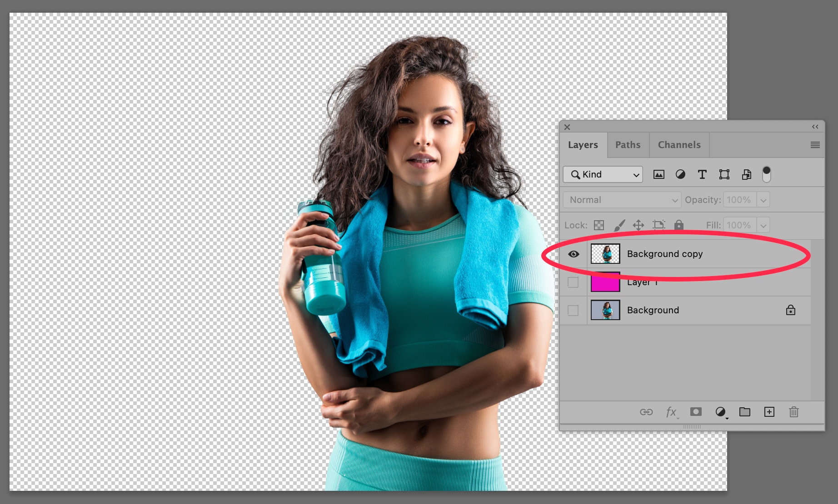
Task: Show the locked Background layer
Action: point(574,311)
